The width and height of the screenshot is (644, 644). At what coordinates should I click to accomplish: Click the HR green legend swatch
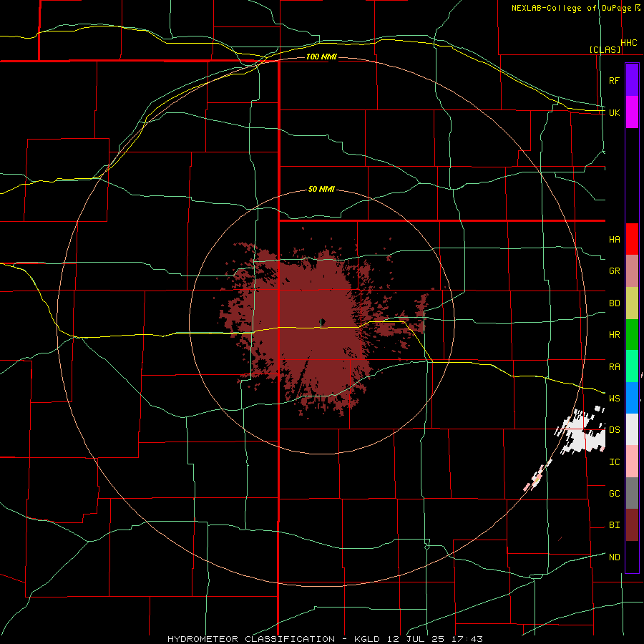[632, 335]
